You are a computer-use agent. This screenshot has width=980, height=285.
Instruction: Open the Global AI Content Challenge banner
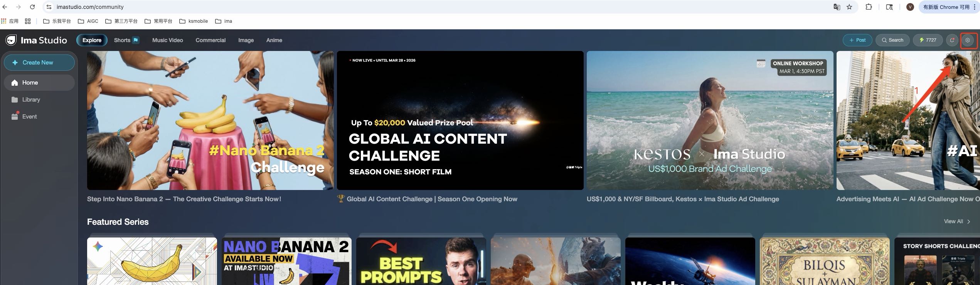(460, 120)
